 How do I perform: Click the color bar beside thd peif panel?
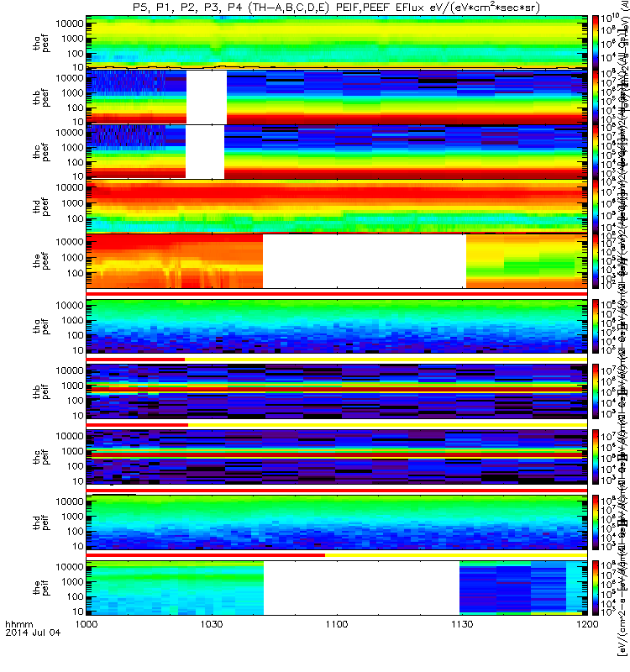(x=596, y=522)
